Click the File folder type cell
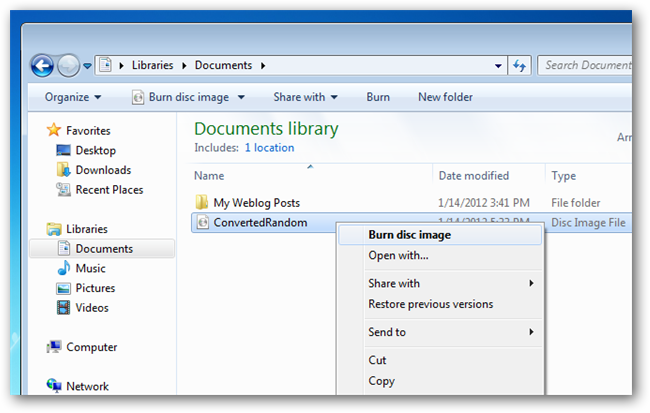650x413 pixels. [575, 203]
